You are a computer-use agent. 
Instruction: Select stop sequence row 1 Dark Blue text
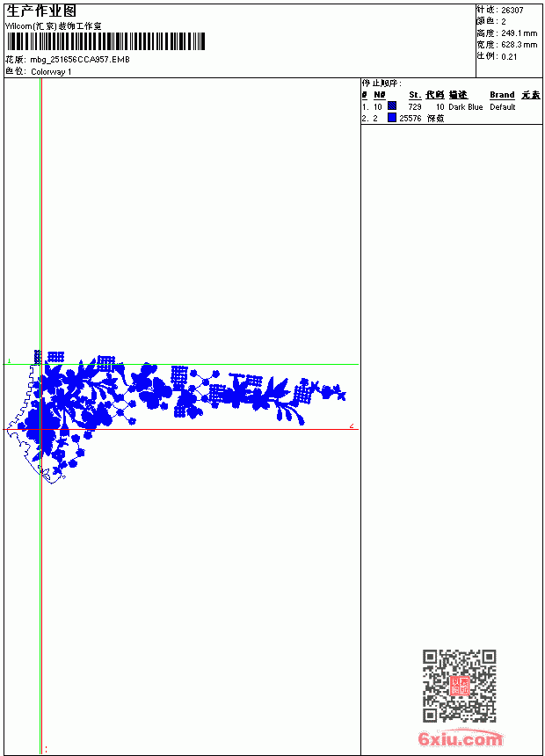pyautogui.click(x=465, y=106)
